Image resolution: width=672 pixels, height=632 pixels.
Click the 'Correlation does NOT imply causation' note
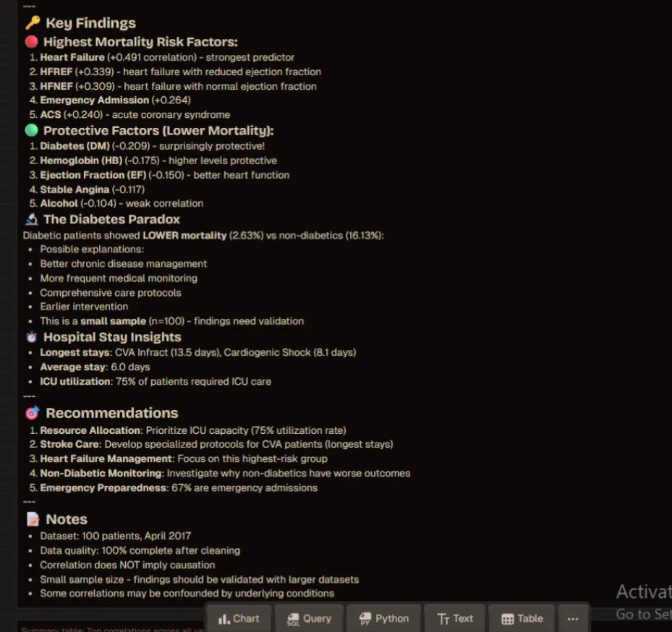(128, 565)
